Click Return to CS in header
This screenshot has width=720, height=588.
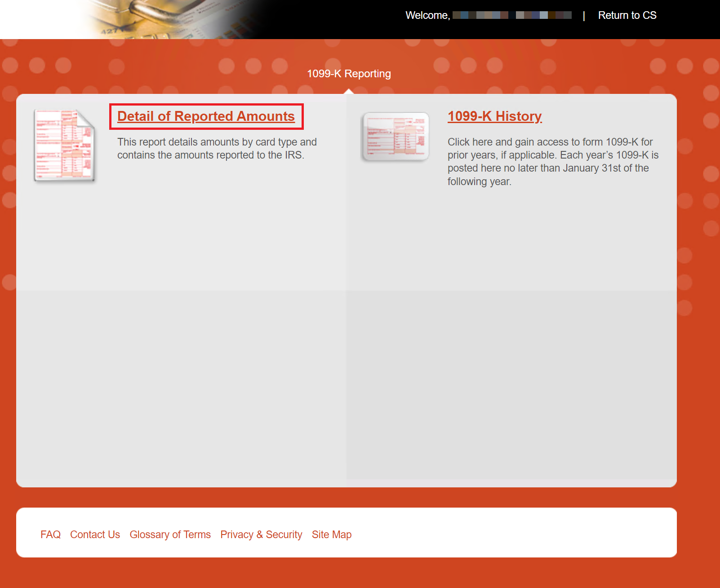[x=627, y=15]
